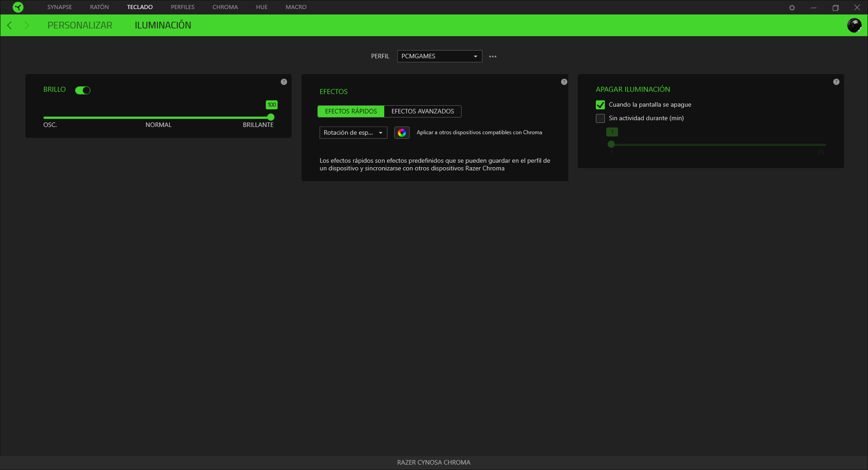Click help icon in Brillo panel
Image resolution: width=868 pixels, height=470 pixels.
284,82
